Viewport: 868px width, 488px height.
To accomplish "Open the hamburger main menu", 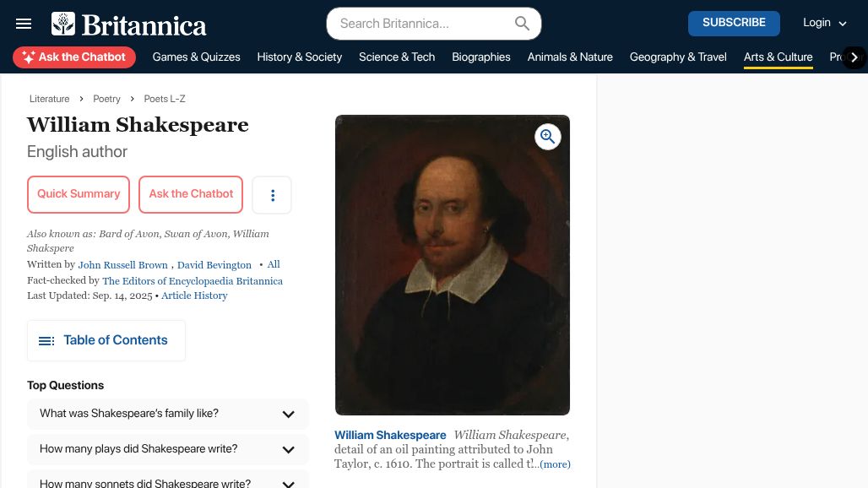I will click(24, 24).
